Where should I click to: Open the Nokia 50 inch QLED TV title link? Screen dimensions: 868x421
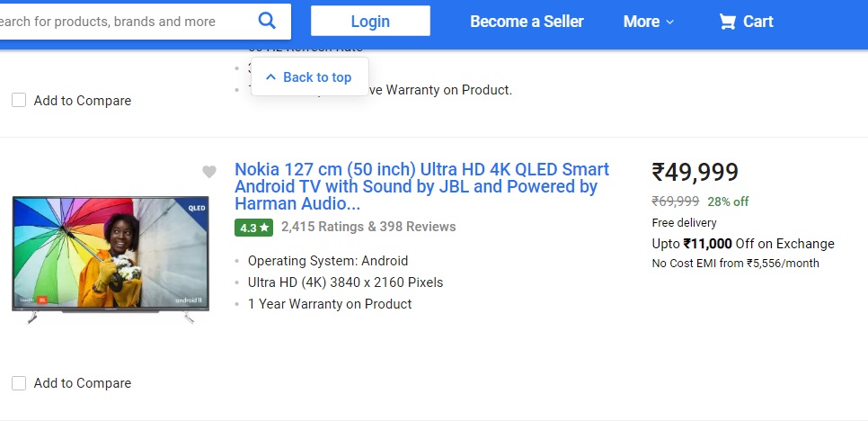pyautogui.click(x=421, y=186)
